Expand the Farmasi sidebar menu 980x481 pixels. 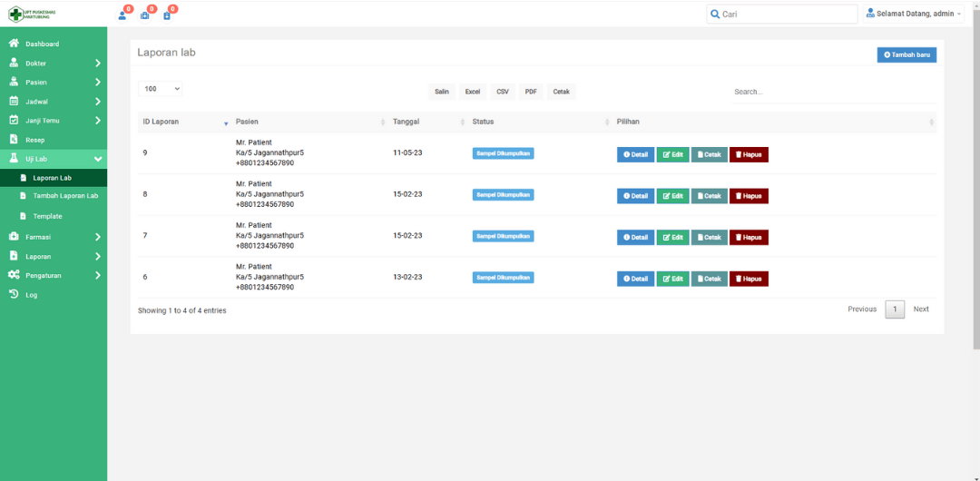pyautogui.click(x=54, y=237)
